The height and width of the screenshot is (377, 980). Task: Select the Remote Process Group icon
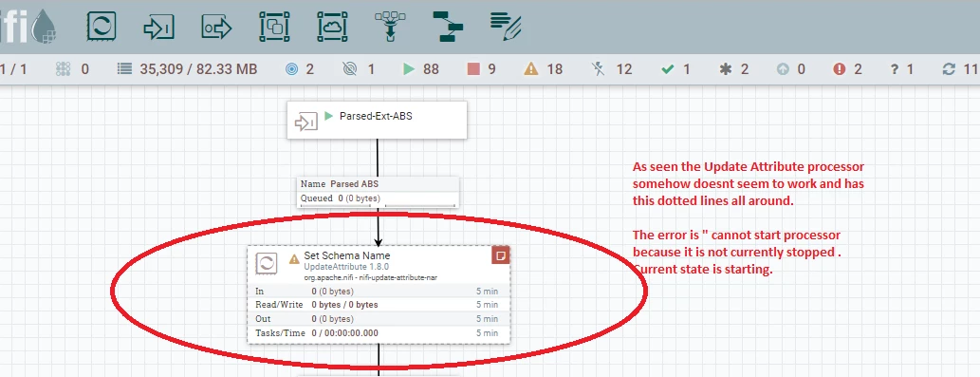(332, 27)
